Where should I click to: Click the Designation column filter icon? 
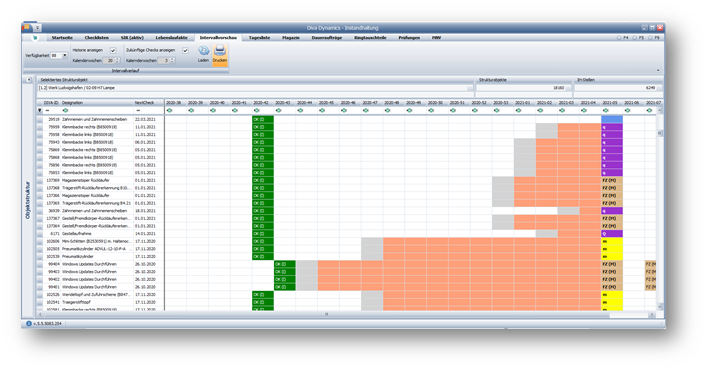tap(65, 111)
